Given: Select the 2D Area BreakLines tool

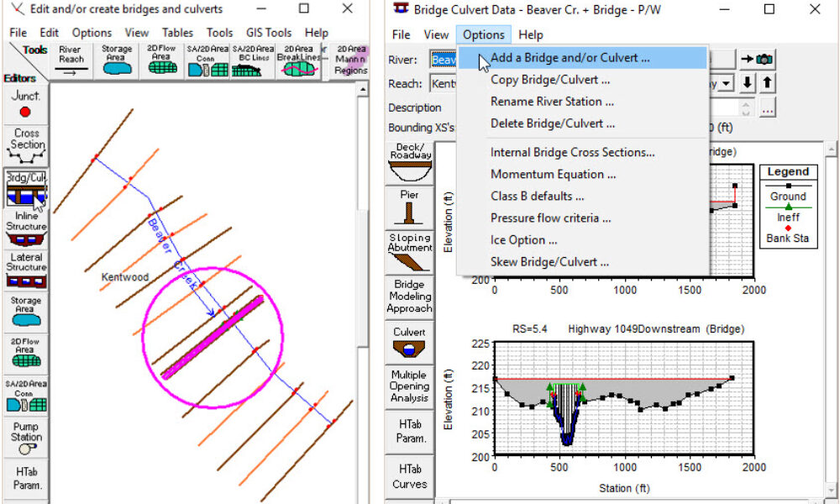Looking at the screenshot, I should pos(300,61).
